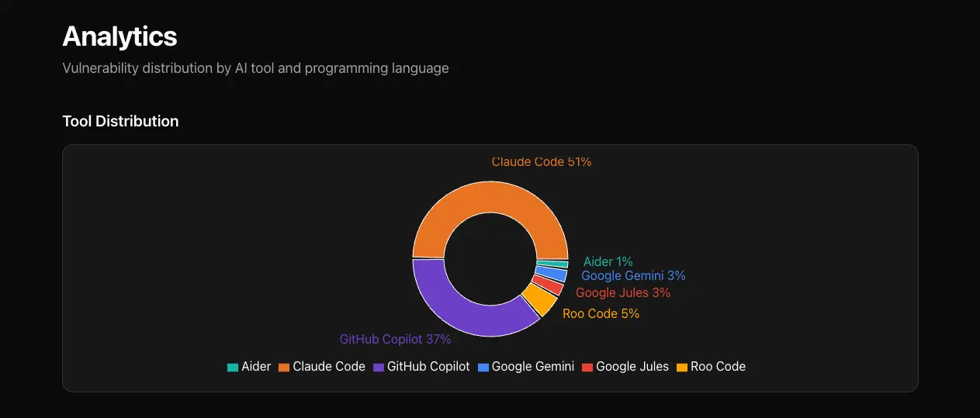980x418 pixels.
Task: Toggle the Roo Code legend label
Action: [718, 367]
